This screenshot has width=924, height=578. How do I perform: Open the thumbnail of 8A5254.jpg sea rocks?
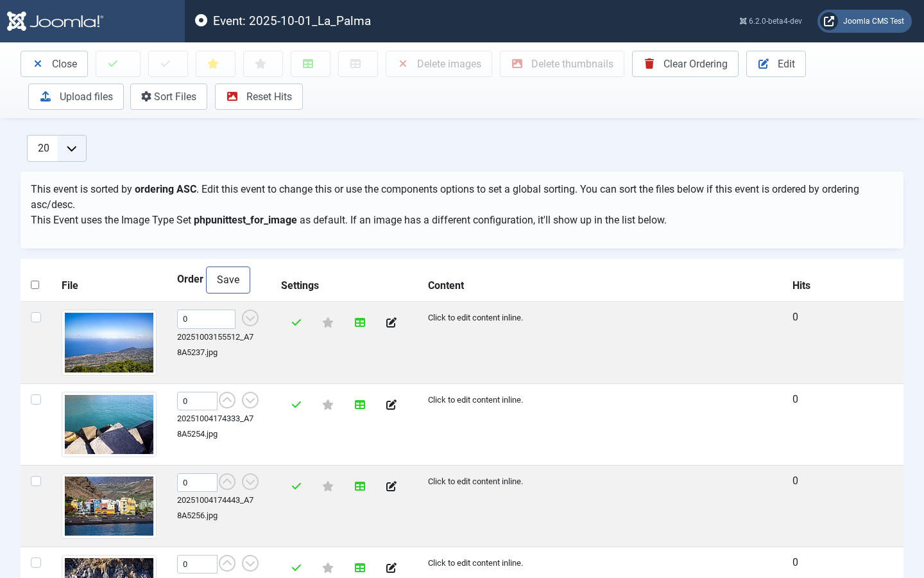click(109, 425)
